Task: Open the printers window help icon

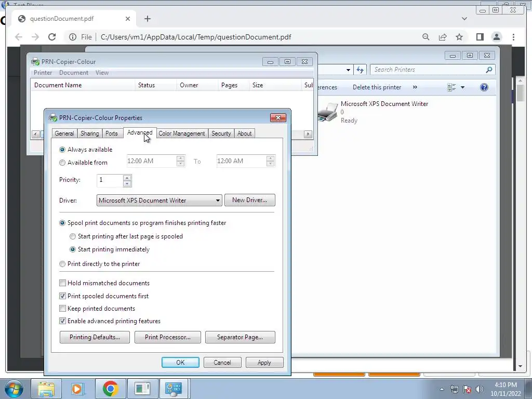Action: tap(484, 87)
